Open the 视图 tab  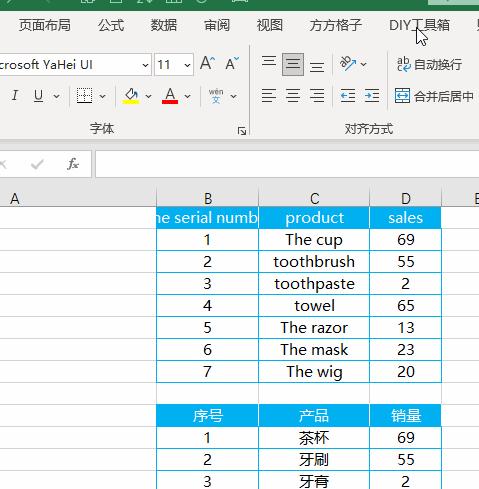click(270, 25)
